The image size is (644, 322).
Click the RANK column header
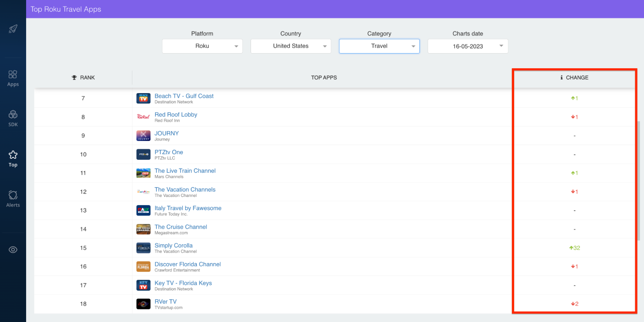(83, 78)
